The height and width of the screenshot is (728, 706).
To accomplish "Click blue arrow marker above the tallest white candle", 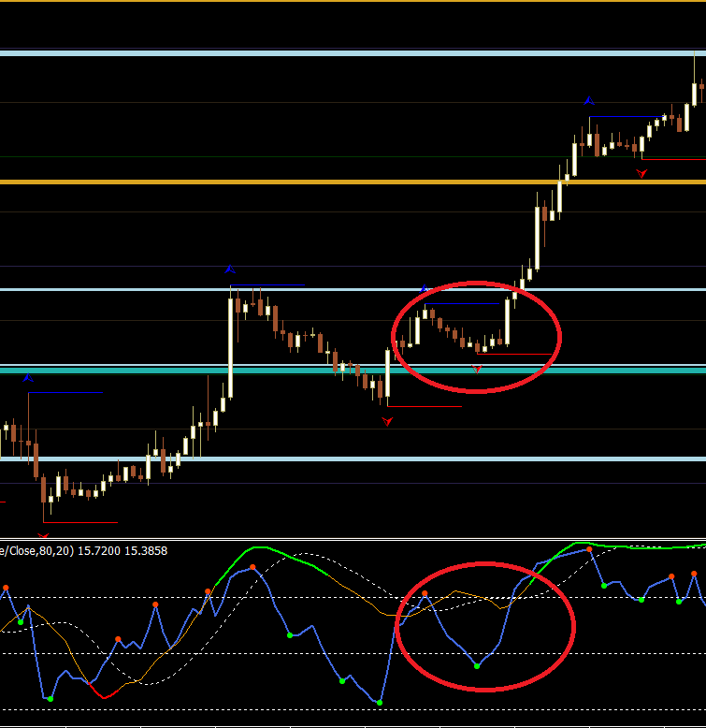I will coord(230,269).
